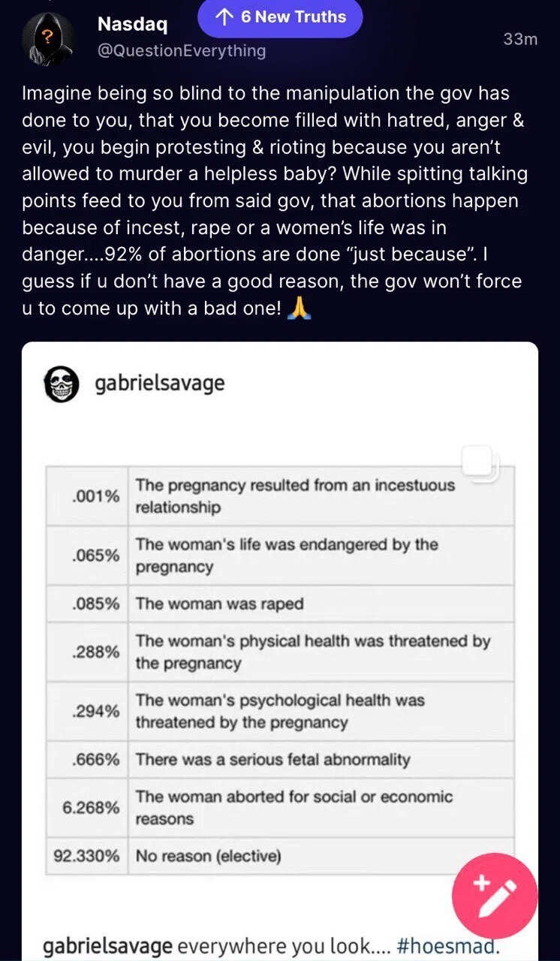Viewport: 560px width, 961px height.
Task: Tap the 92.330% percentage cell
Action: [x=87, y=856]
